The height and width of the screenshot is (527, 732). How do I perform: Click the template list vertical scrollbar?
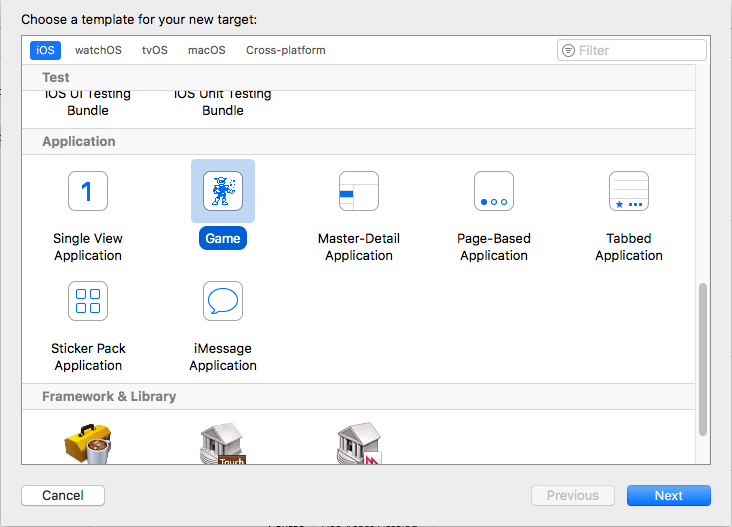tap(703, 359)
